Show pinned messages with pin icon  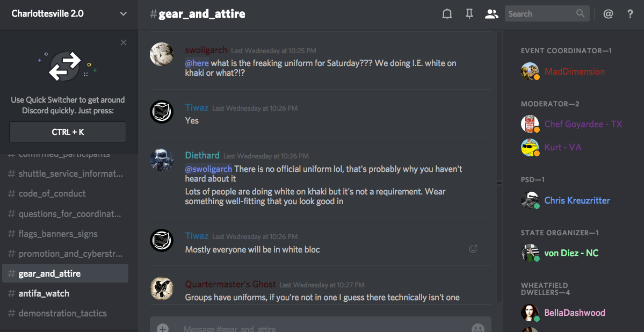click(469, 14)
